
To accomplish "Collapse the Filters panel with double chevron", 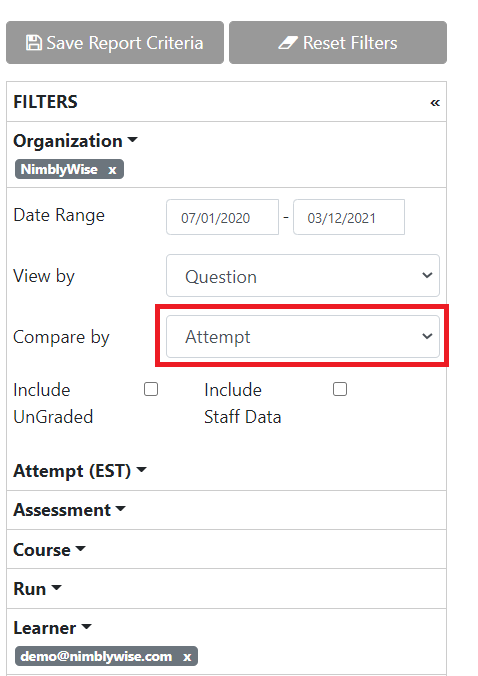I will tap(435, 103).
